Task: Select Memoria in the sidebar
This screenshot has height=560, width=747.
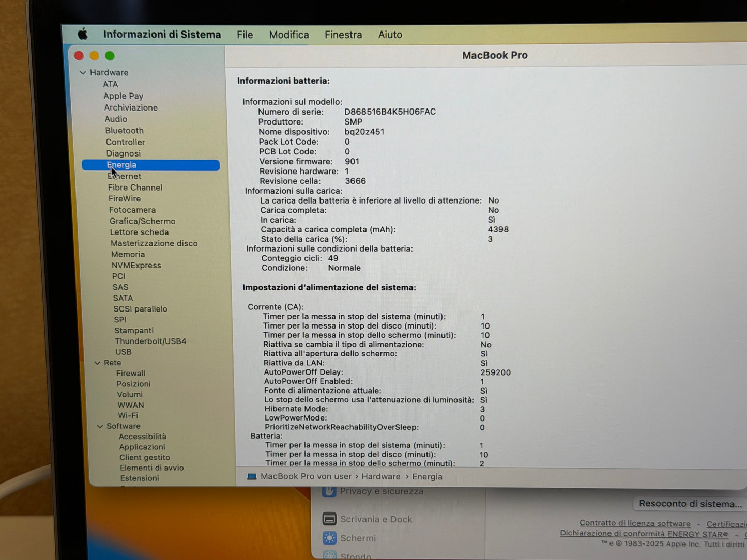Action: point(128,254)
